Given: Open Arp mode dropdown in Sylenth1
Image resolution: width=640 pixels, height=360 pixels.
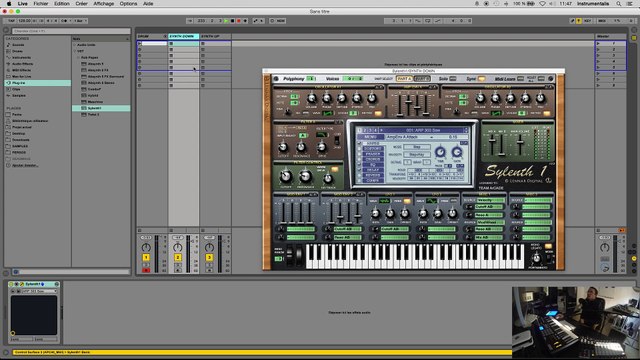Looking at the screenshot, I should tap(416, 147).
